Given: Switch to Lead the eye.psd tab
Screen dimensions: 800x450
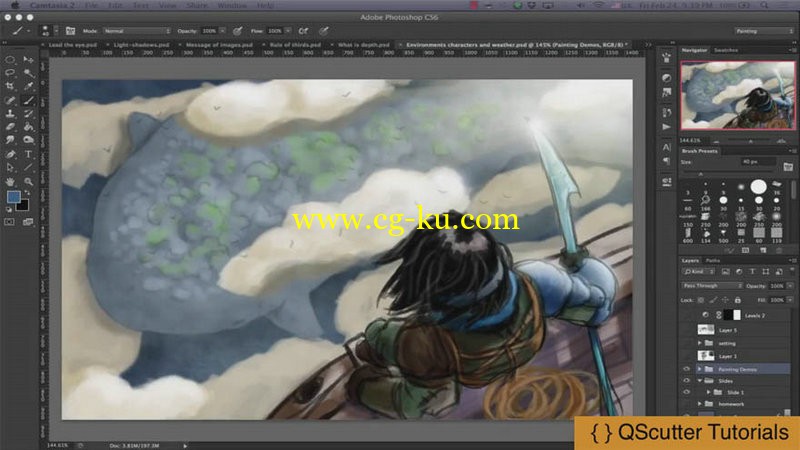Looking at the screenshot, I should point(72,45).
